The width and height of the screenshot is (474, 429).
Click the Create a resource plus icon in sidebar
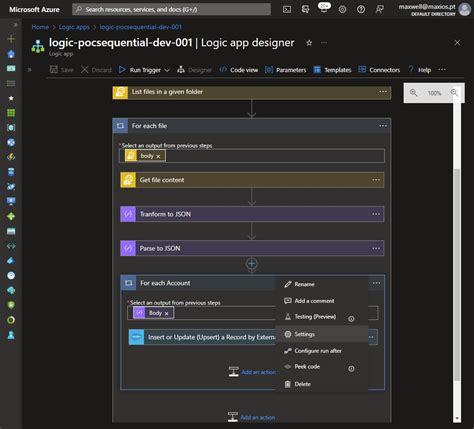(11, 39)
